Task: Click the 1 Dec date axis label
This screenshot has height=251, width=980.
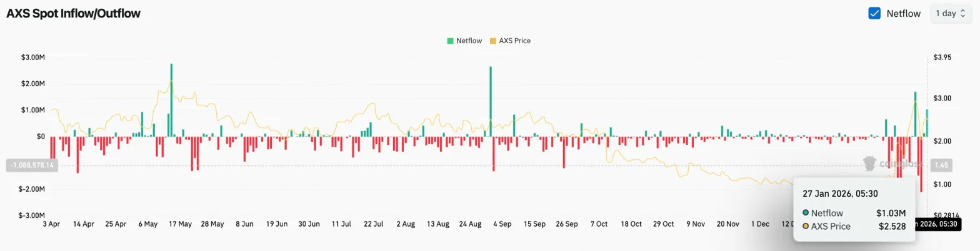Action: click(760, 224)
